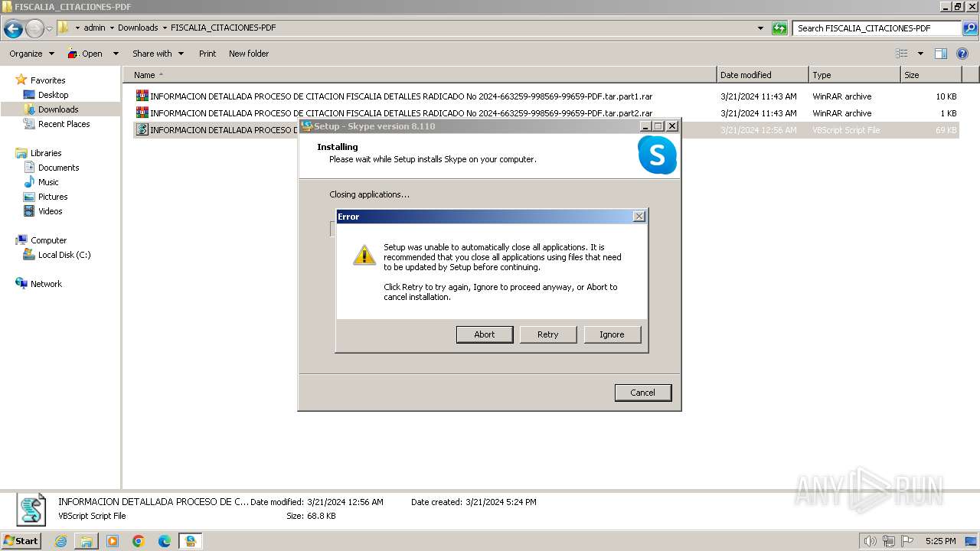This screenshot has width=980, height=551.
Task: Open Google Chrome from taskbar
Action: click(x=139, y=541)
